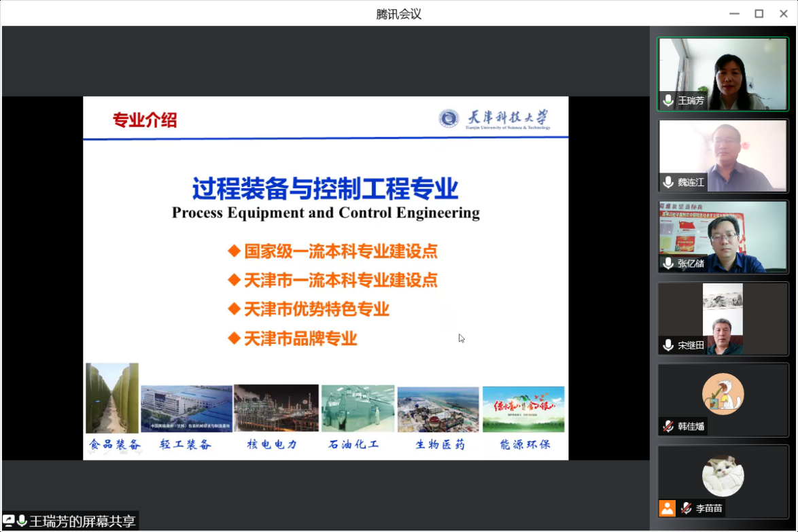Viewport: 798px width, 532px height.
Task: Click 韩佳燔's cartoon avatar
Action: (x=723, y=394)
